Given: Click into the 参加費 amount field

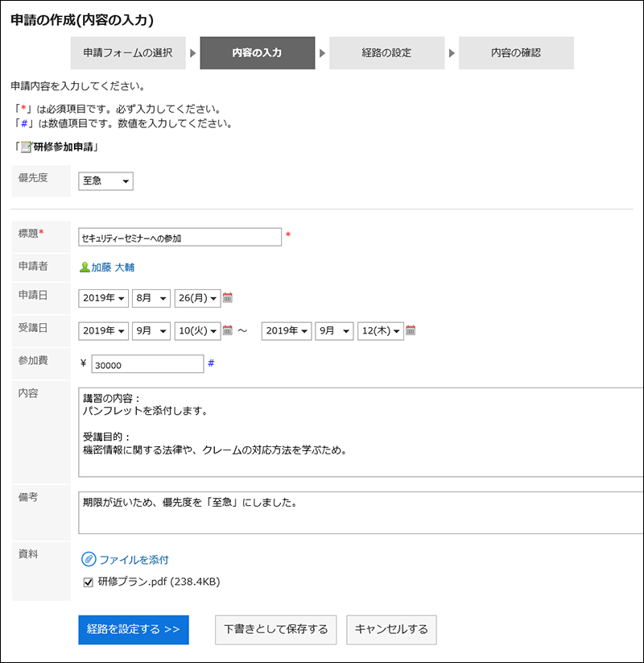Looking at the screenshot, I should [x=147, y=364].
